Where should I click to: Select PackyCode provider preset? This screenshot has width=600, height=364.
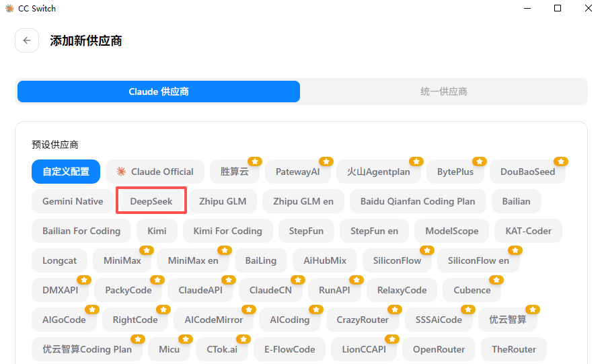128,290
